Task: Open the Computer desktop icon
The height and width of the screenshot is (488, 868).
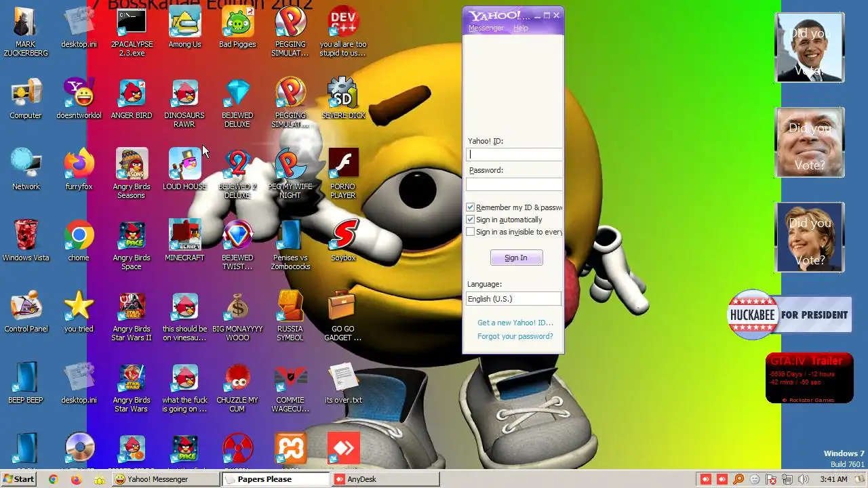Action: [26, 99]
